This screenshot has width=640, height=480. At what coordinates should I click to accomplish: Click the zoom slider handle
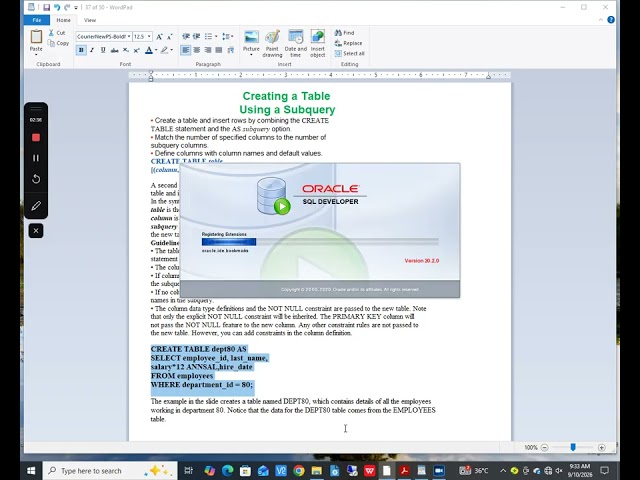pos(573,448)
